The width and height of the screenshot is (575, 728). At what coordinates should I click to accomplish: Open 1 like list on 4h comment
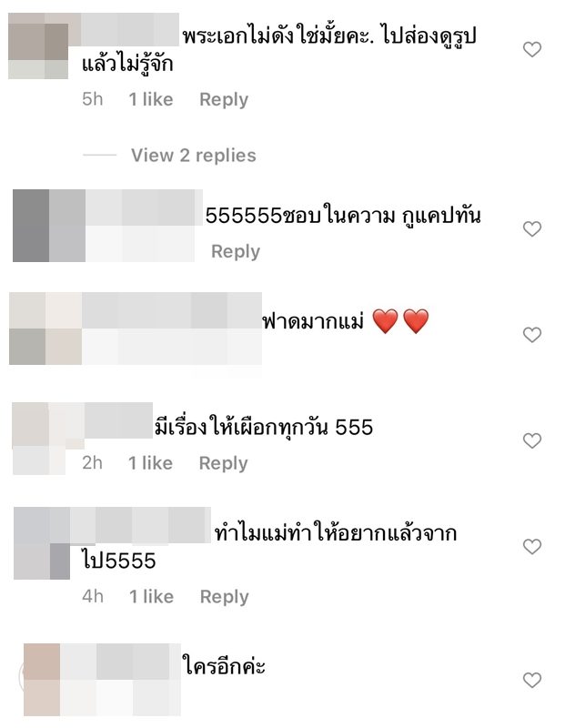(x=151, y=597)
